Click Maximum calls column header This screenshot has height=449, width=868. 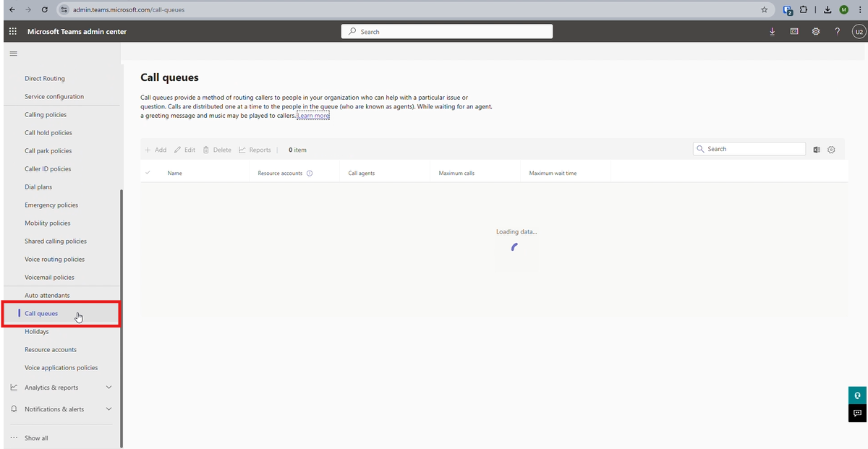[456, 174]
